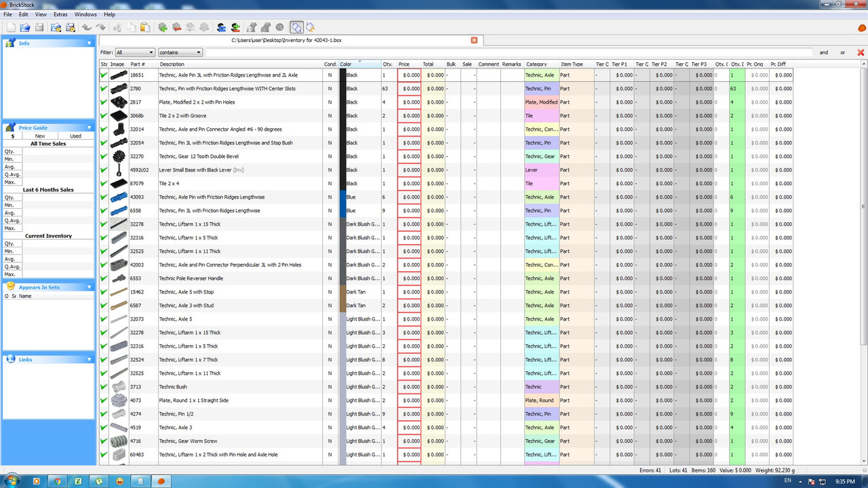Open the View menu
868x488 pixels.
[x=41, y=14]
